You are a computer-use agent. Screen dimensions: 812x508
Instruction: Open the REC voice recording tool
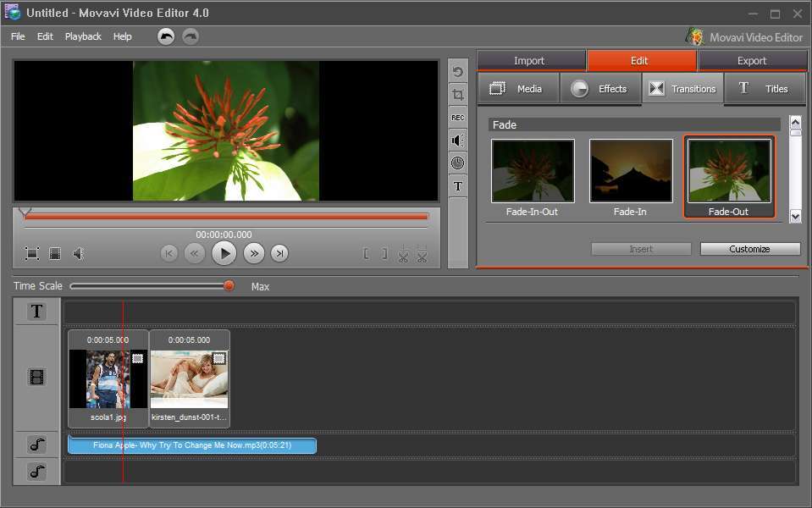tap(457, 118)
